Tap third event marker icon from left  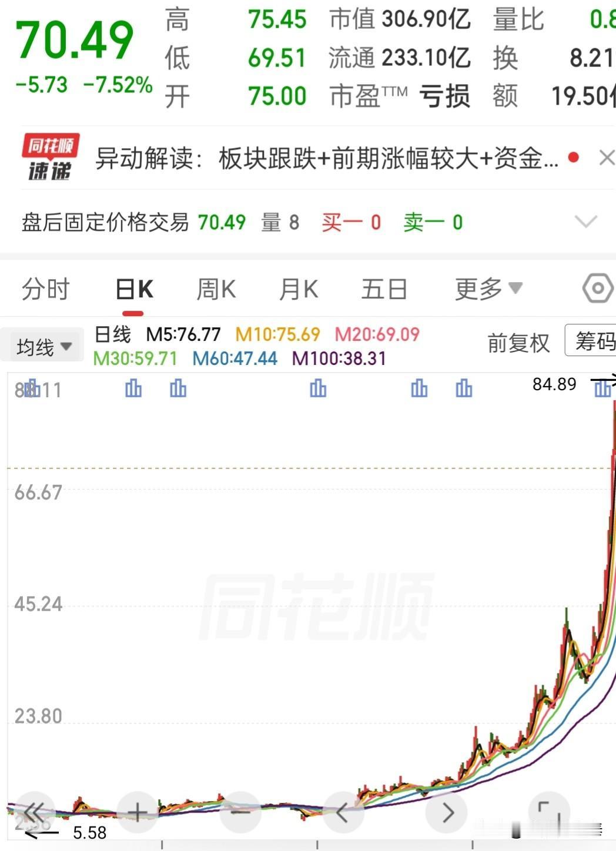(178, 388)
